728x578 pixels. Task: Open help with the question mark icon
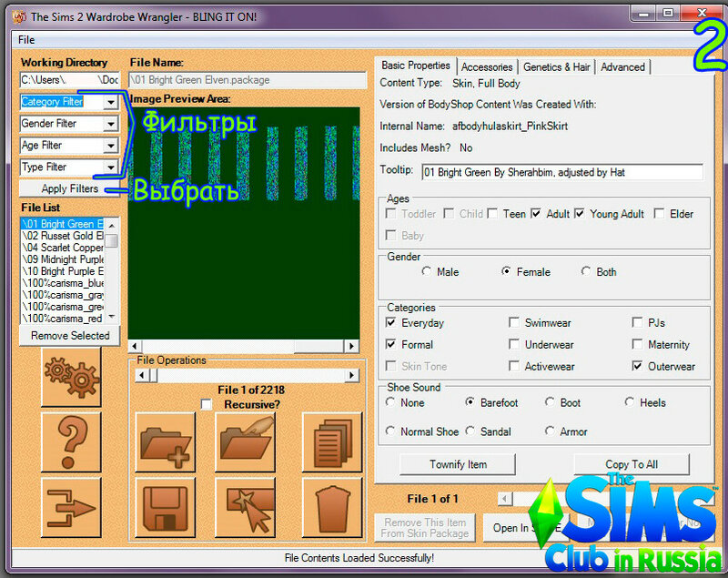71,442
